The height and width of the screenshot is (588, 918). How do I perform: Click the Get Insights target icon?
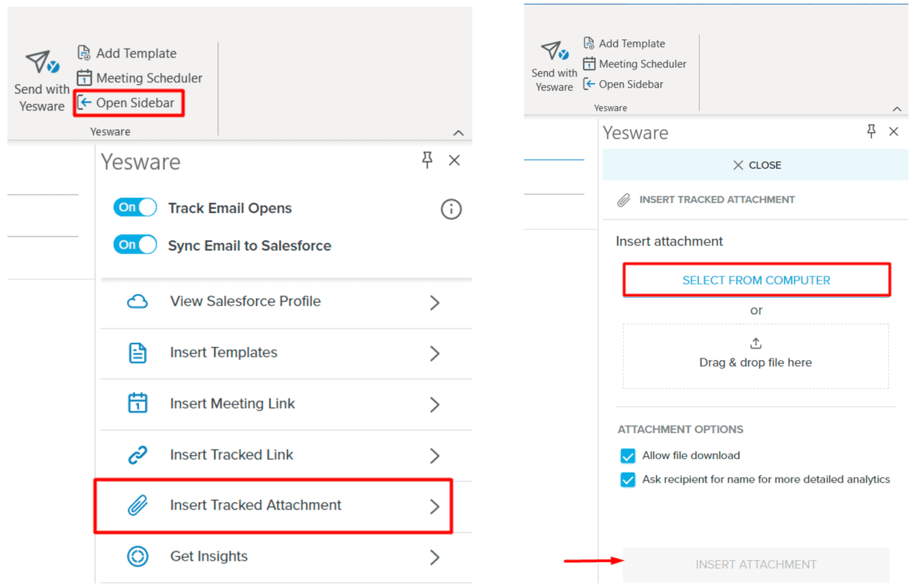point(138,556)
